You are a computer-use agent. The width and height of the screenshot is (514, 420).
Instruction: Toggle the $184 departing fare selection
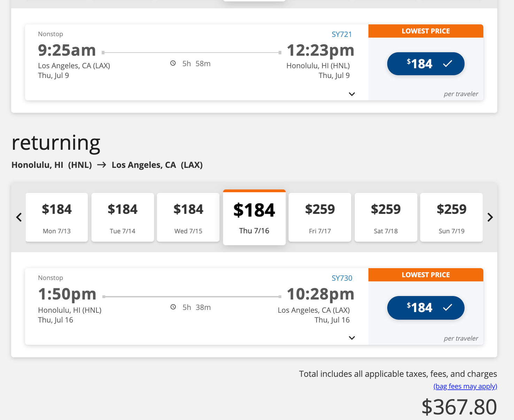[426, 64]
